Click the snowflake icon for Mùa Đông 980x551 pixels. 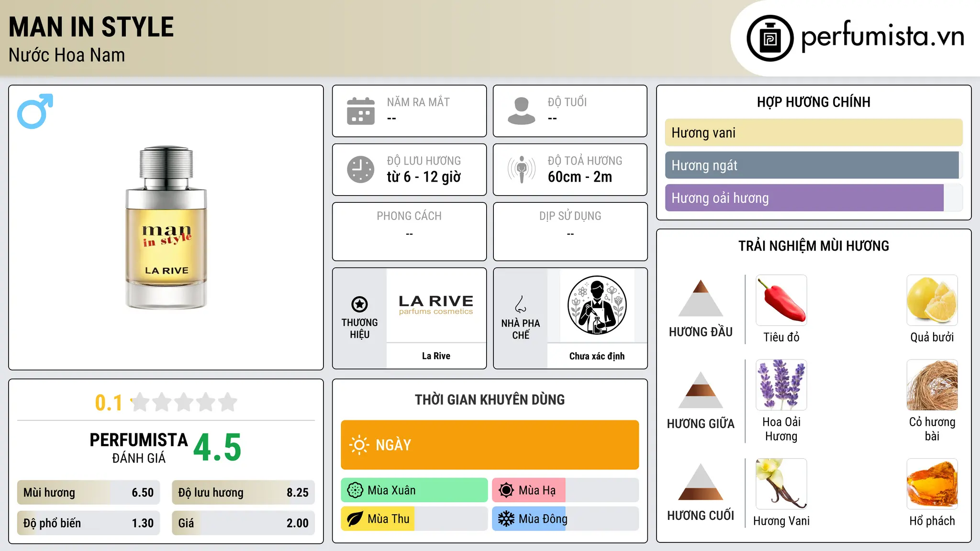point(506,519)
